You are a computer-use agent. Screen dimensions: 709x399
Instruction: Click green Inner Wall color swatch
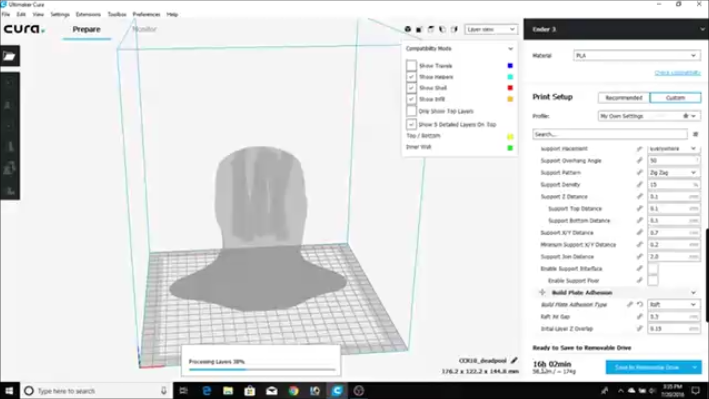pos(510,147)
